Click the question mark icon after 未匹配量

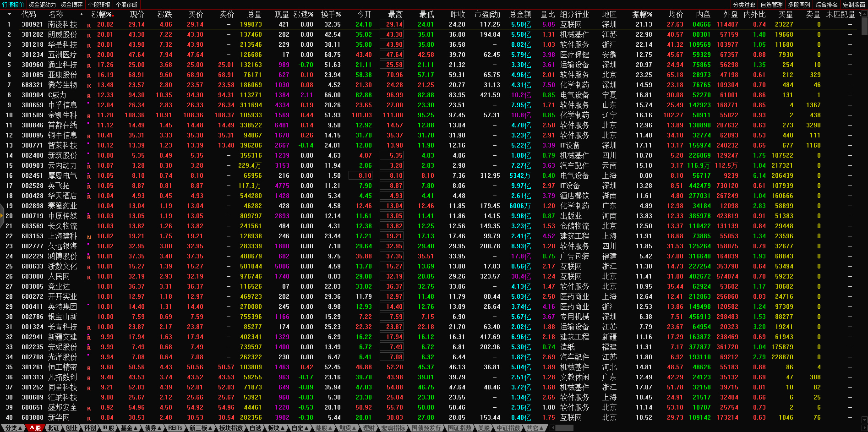point(860,14)
